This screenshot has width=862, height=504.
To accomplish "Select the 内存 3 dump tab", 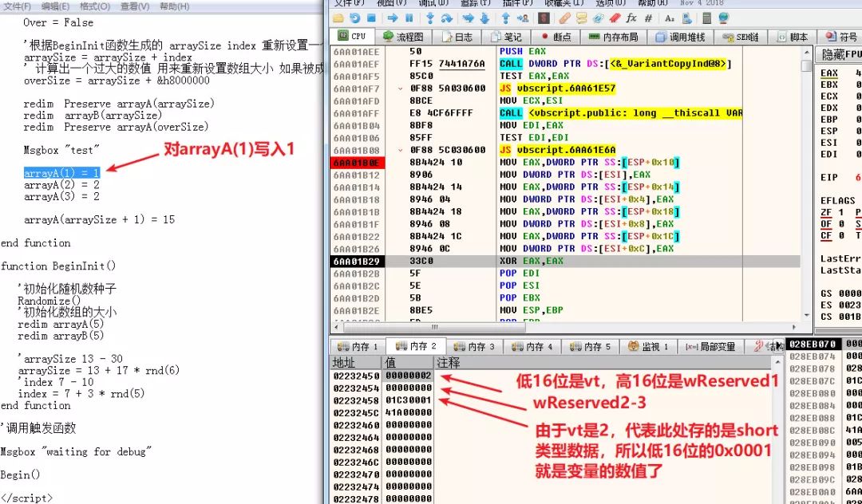I will click(x=474, y=346).
